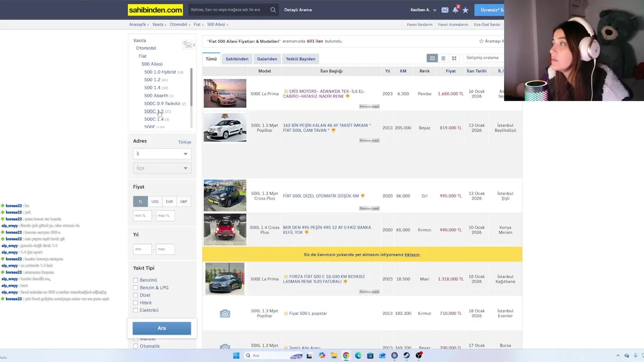This screenshot has width=644, height=362.
Task: Go to Anasayfa breadcrumb link
Action: [137, 25]
